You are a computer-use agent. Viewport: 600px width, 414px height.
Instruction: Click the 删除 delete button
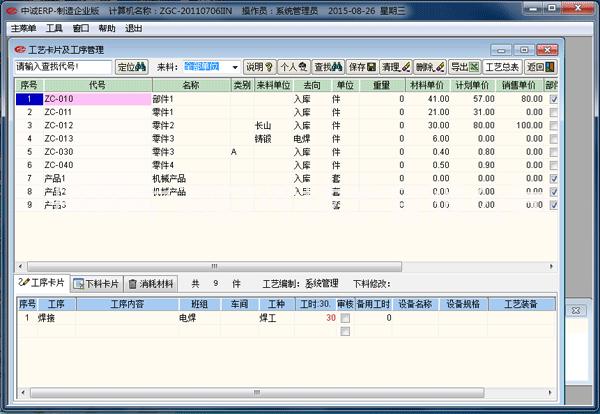430,67
